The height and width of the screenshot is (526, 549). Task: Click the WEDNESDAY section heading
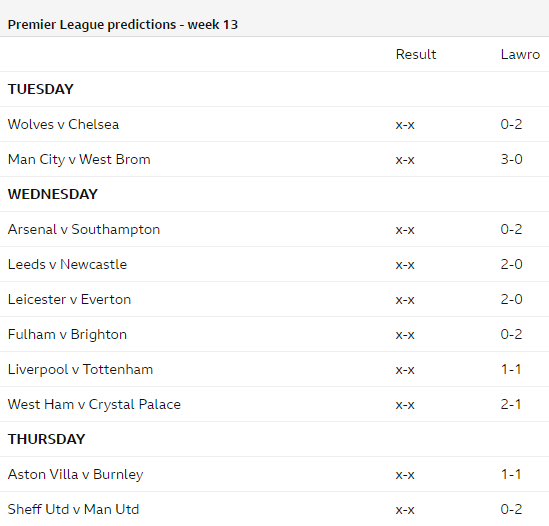[53, 194]
